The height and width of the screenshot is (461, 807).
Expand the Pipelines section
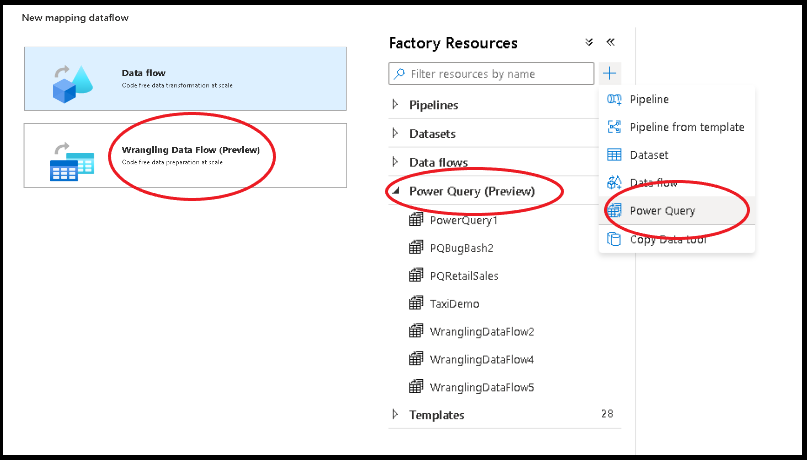pos(395,105)
